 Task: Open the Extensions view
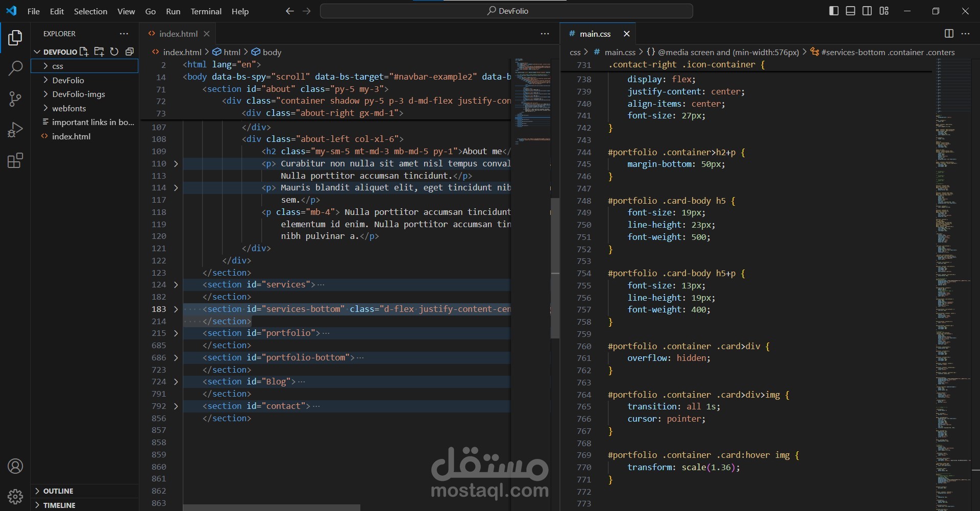[x=15, y=161]
